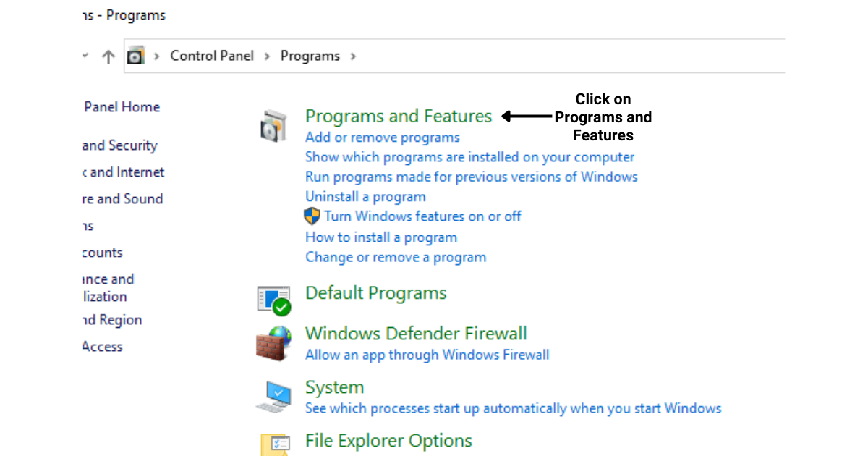868x456 pixels.
Task: Click the File Explorer Options folder icon
Action: click(x=275, y=444)
